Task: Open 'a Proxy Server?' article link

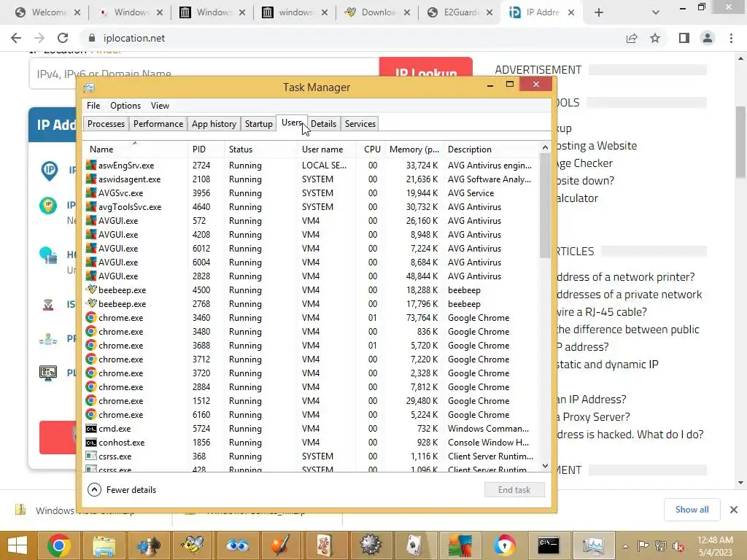Action: tap(593, 416)
